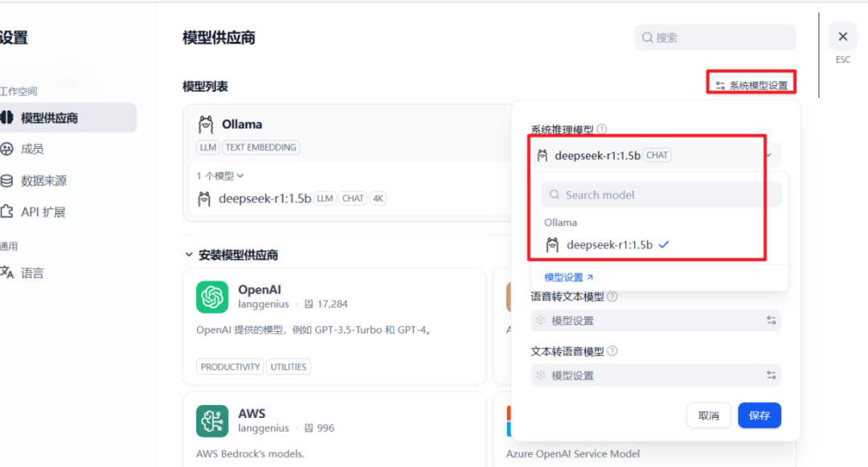Click the PRODUCTIVITY tag on OpenAI card
Image resolution: width=868 pixels, height=467 pixels.
pos(231,367)
